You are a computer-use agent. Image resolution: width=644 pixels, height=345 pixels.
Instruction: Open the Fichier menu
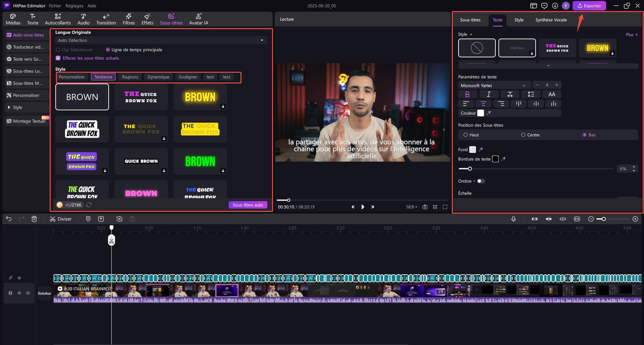click(55, 6)
